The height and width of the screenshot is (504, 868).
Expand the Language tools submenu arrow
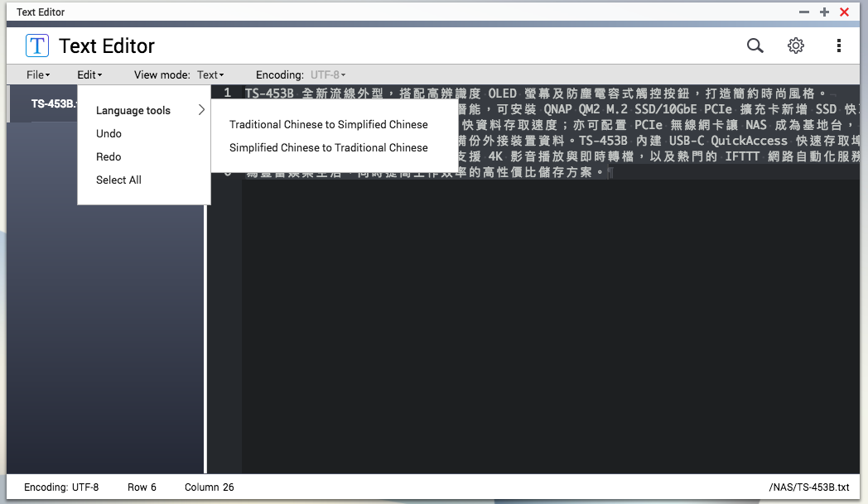click(x=201, y=110)
